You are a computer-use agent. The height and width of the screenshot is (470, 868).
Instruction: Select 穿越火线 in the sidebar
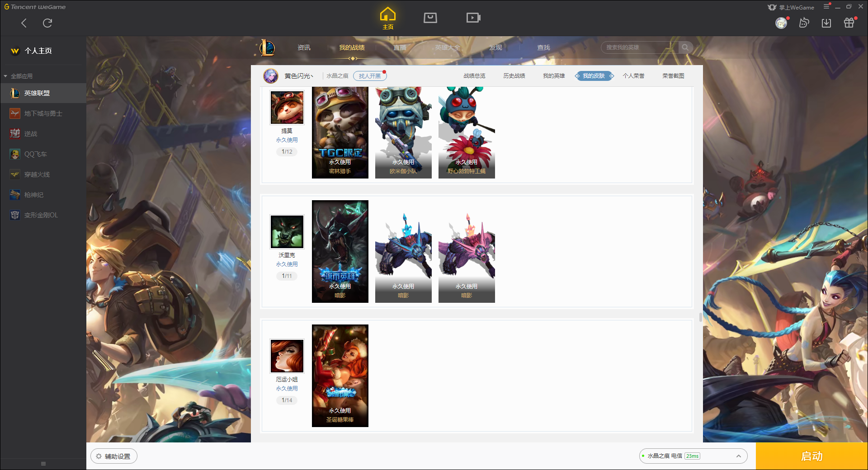43,174
